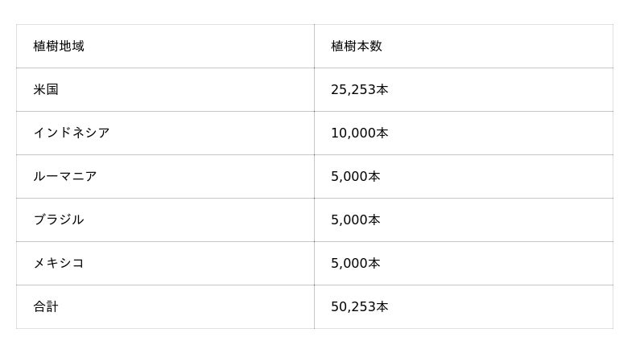The image size is (644, 353).
Task: Click the メキシコ region cell
Action: [x=58, y=264]
